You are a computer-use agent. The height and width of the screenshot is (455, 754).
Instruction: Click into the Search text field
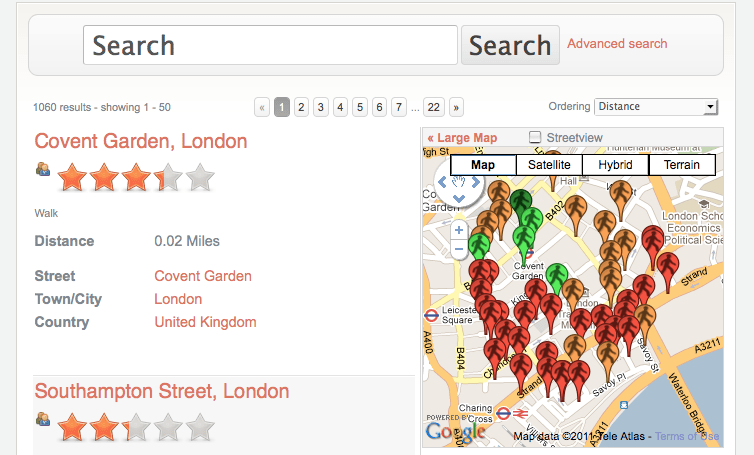point(270,45)
